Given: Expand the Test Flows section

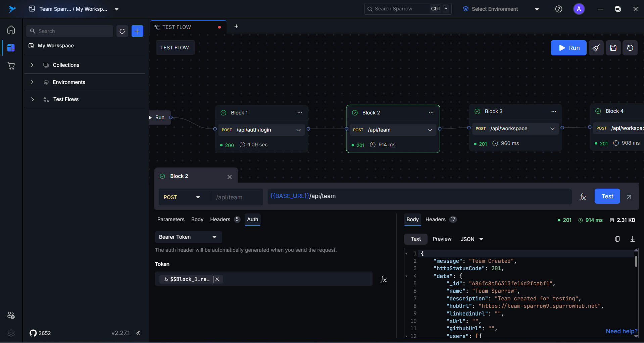Looking at the screenshot, I should (x=32, y=99).
